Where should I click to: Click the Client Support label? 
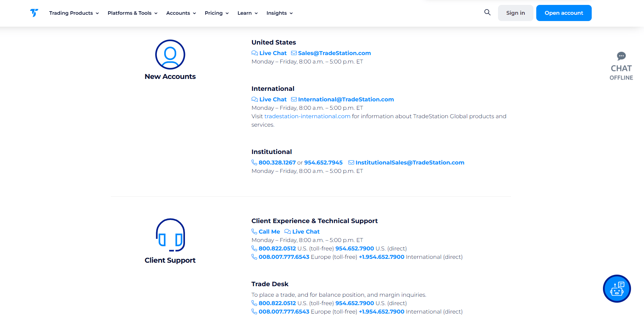tap(170, 260)
